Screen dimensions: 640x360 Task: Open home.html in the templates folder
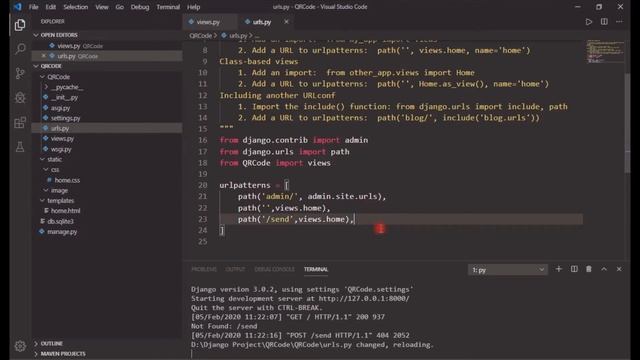107,211
